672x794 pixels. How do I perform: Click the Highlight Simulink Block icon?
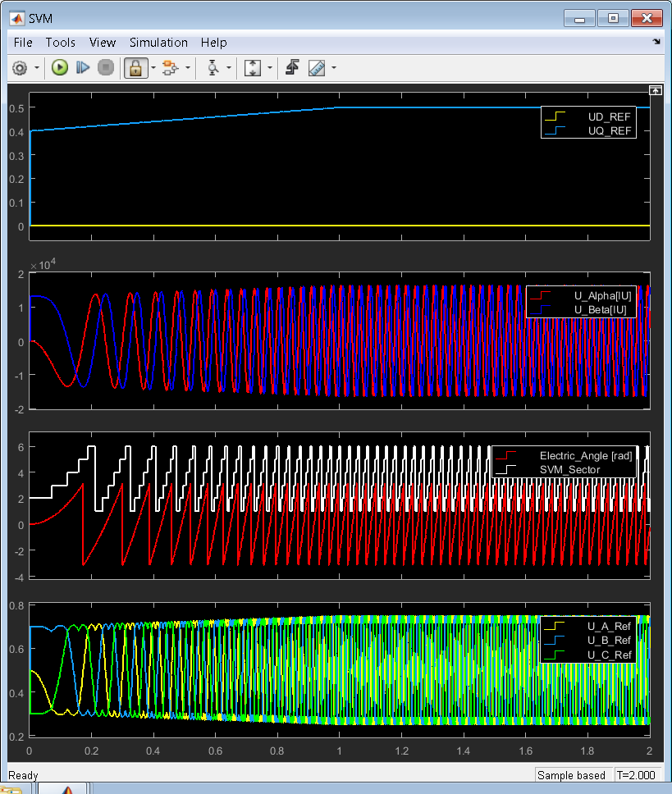pos(170,68)
